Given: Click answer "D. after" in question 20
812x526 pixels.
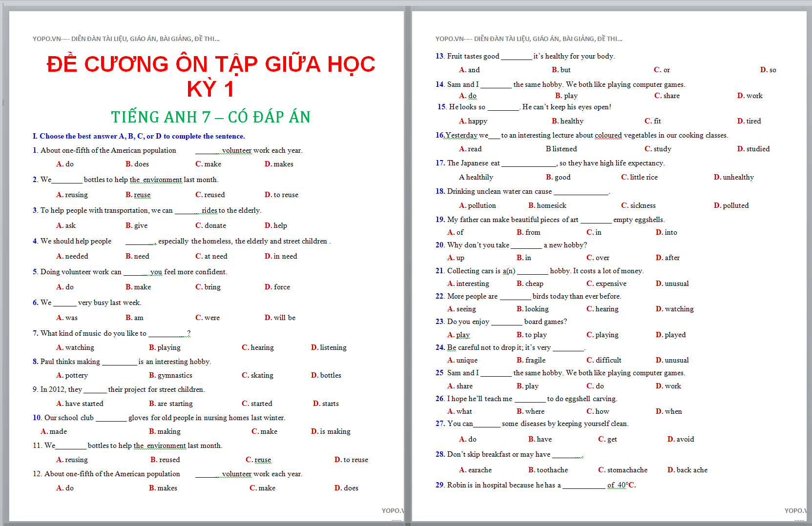Looking at the screenshot, I should pos(667,258).
